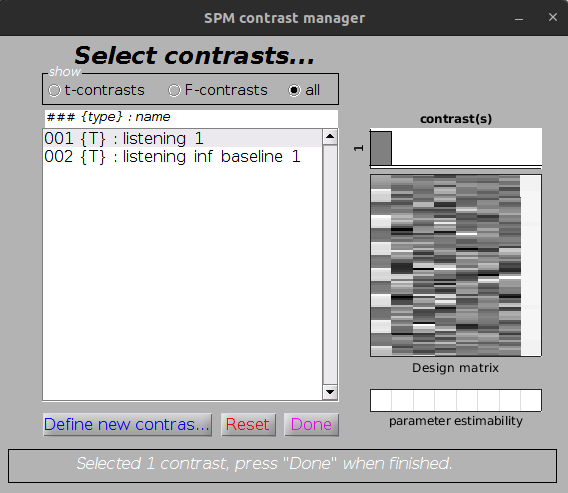Click the parameter estimability bar
Screen dimensions: 568x493
(456, 400)
